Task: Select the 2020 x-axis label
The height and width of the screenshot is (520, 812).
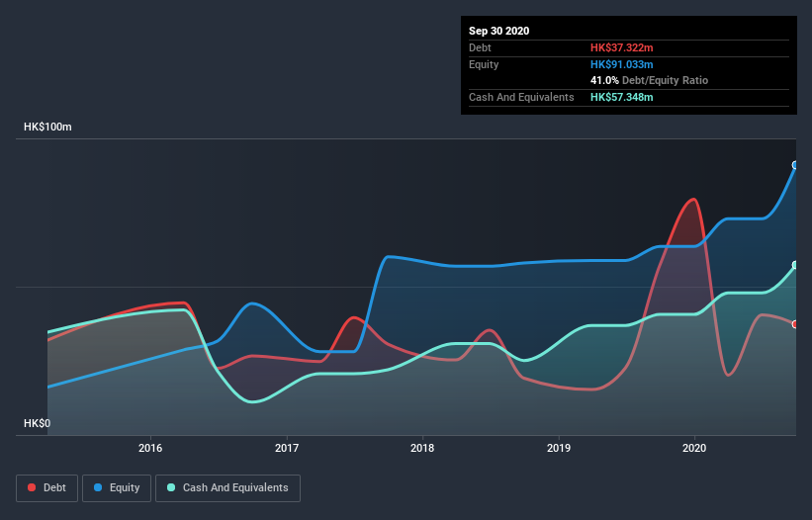Action: tap(694, 448)
